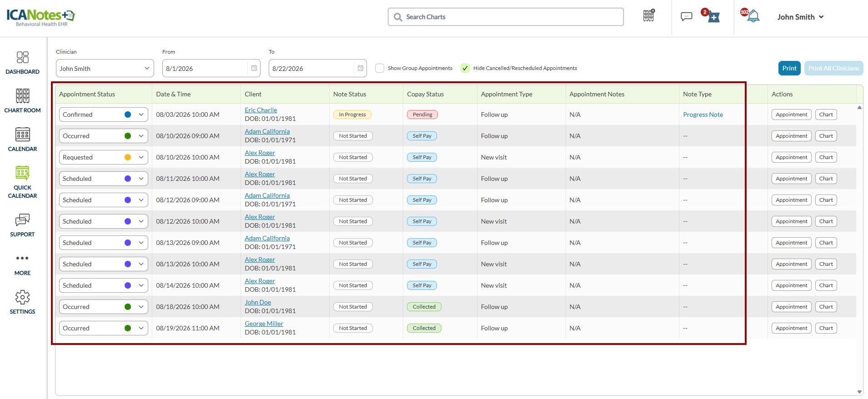868x399 pixels.
Task: Go to Calendar in sidebar
Action: point(22,140)
